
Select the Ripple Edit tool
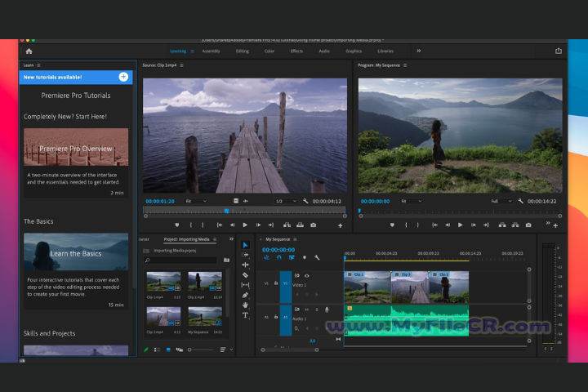click(x=245, y=265)
